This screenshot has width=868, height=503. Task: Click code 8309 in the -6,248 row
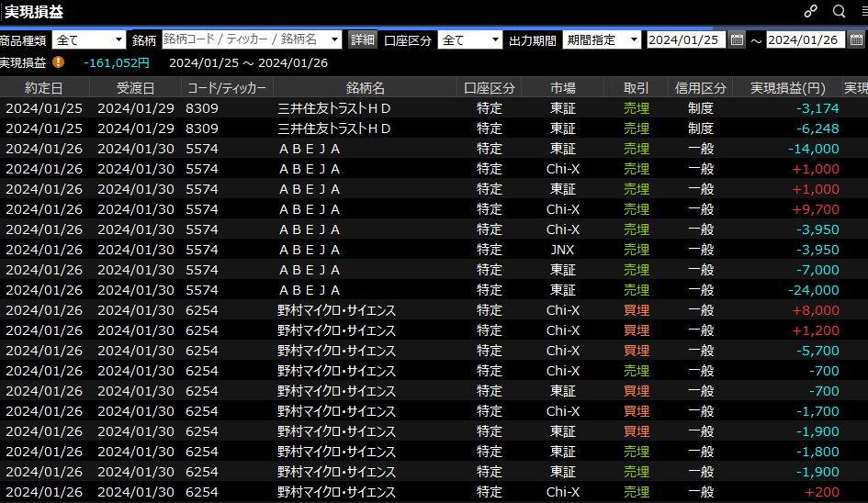pos(202,129)
